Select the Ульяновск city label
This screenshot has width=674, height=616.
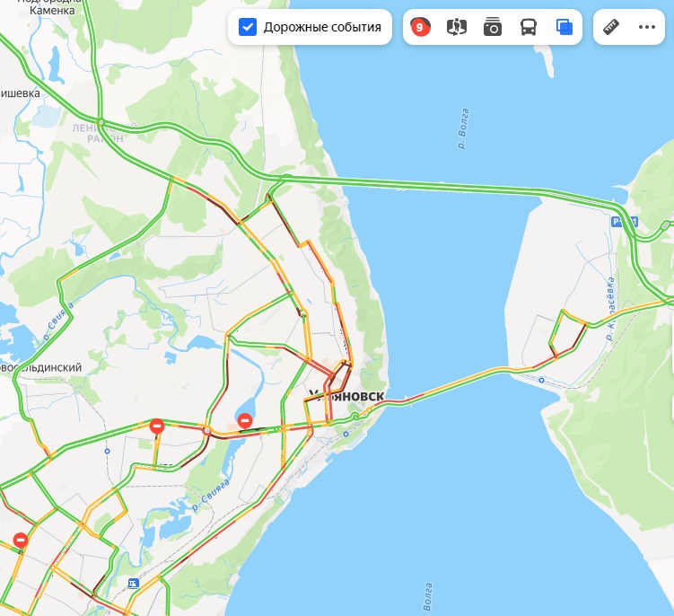pos(346,396)
